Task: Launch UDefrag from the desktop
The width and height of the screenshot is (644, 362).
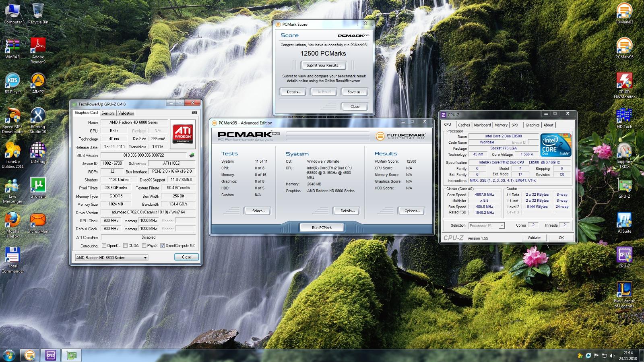Action: click(38, 153)
